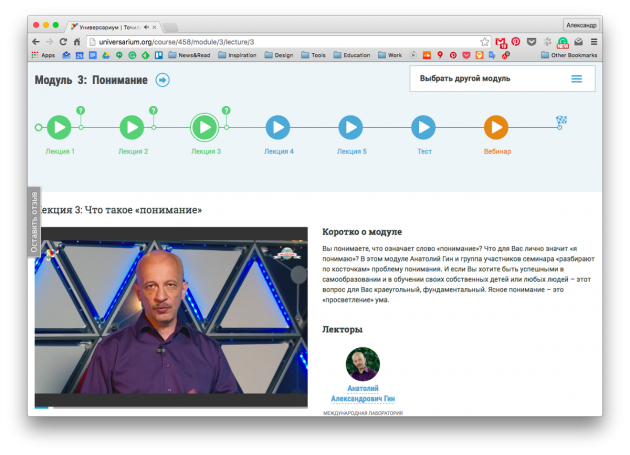The width and height of the screenshot is (630, 455).
Task: Click the Оставить отзыв side tab
Action: click(x=34, y=220)
